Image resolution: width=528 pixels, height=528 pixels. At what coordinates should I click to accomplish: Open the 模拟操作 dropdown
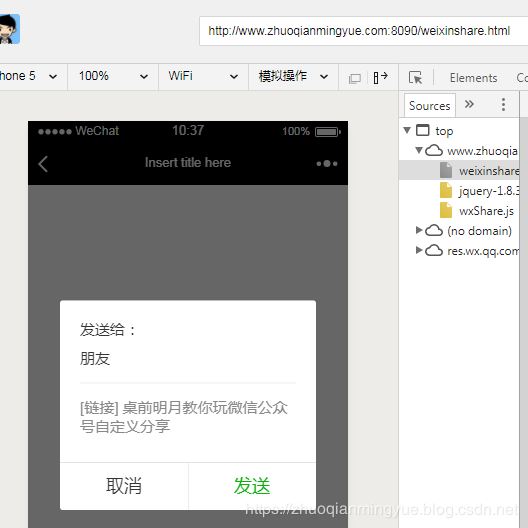click(293, 76)
